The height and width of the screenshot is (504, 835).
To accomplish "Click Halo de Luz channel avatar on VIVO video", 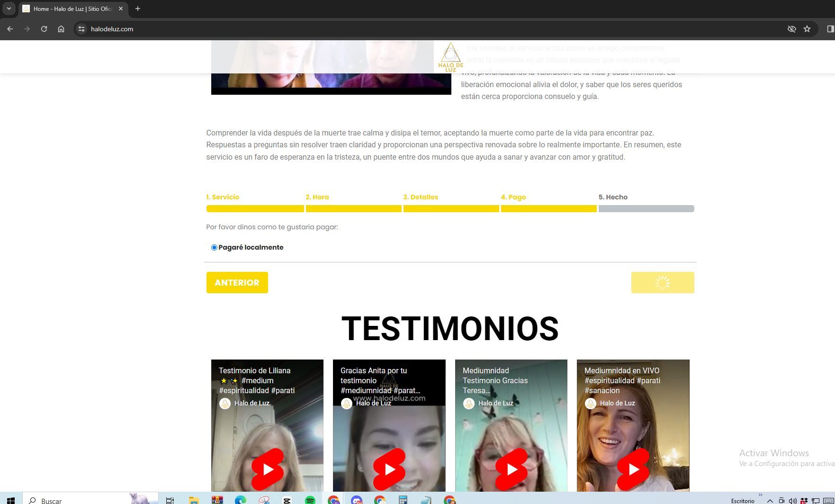I will click(x=590, y=403).
